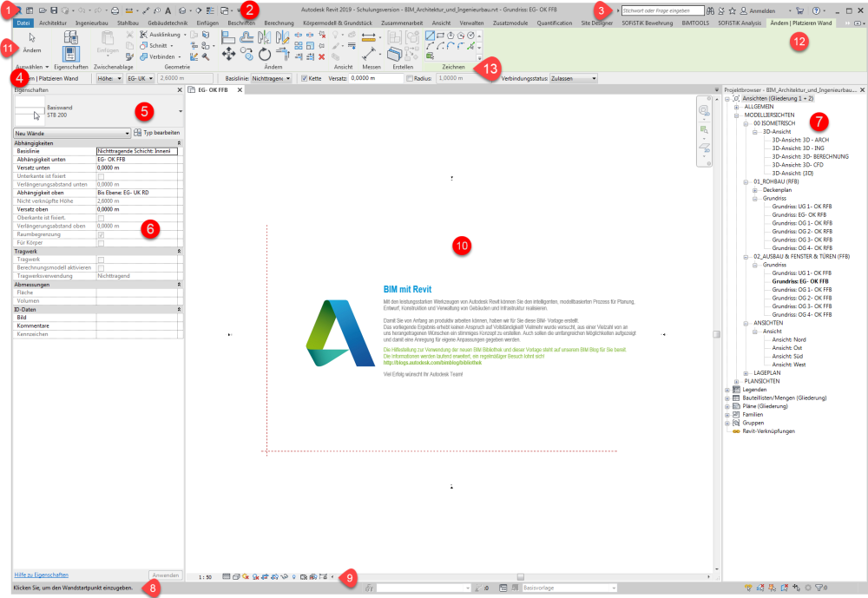Image resolution: width=868 pixels, height=598 pixels.
Task: Close the EG- OK FFB view tab
Action: [x=240, y=89]
